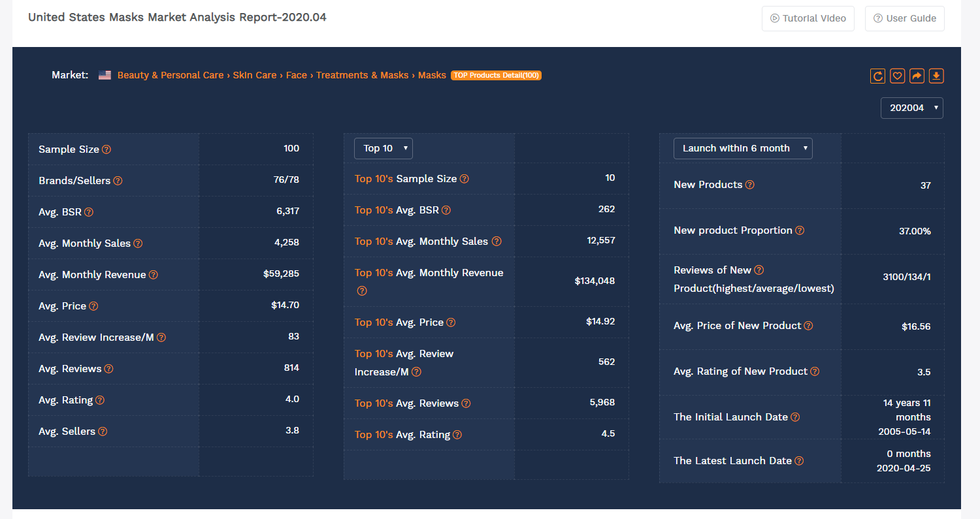Click help icon beside Avg. Monthly Revenue
Screen dimensions: 980x519
pyautogui.click(x=154, y=275)
